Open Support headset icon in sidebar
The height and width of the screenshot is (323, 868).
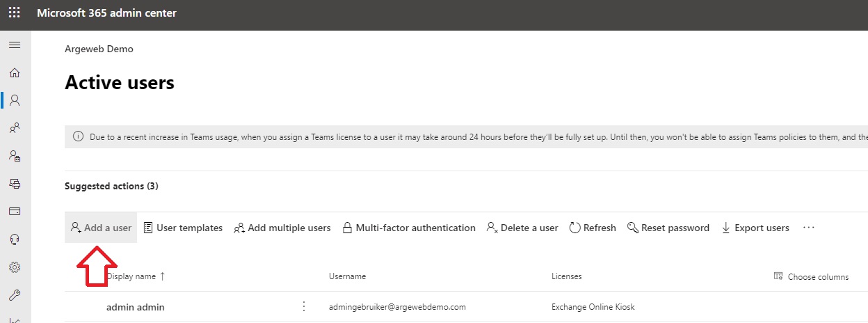[15, 239]
